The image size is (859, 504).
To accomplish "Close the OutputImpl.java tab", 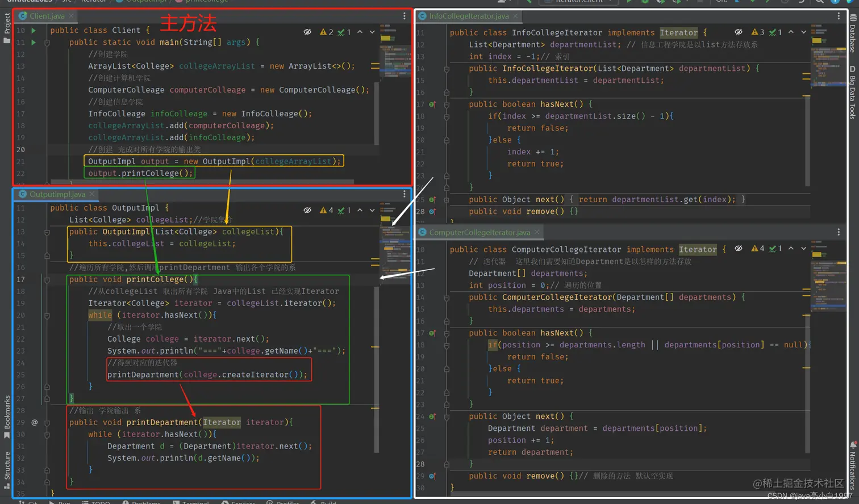I will 92,194.
